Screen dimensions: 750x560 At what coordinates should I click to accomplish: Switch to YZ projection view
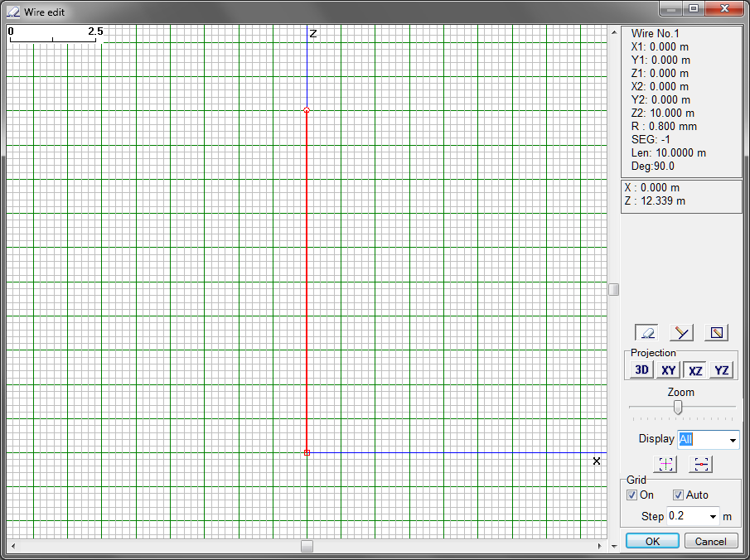point(722,370)
